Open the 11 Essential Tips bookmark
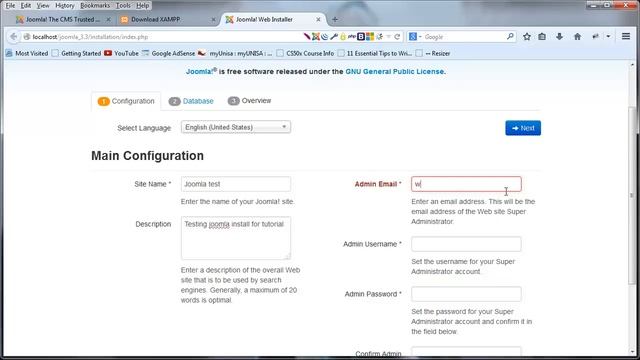 tap(375, 53)
